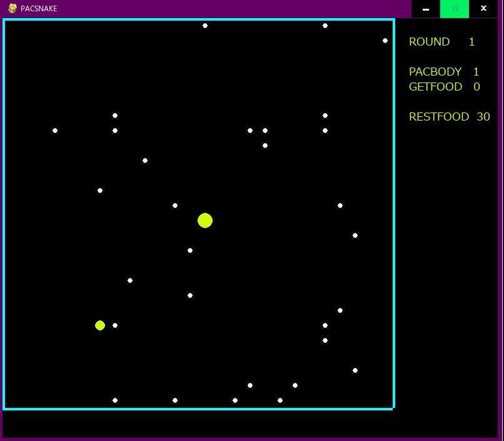Click the small yellow ball near bottom left
The width and height of the screenshot is (504, 441).
[x=100, y=325]
